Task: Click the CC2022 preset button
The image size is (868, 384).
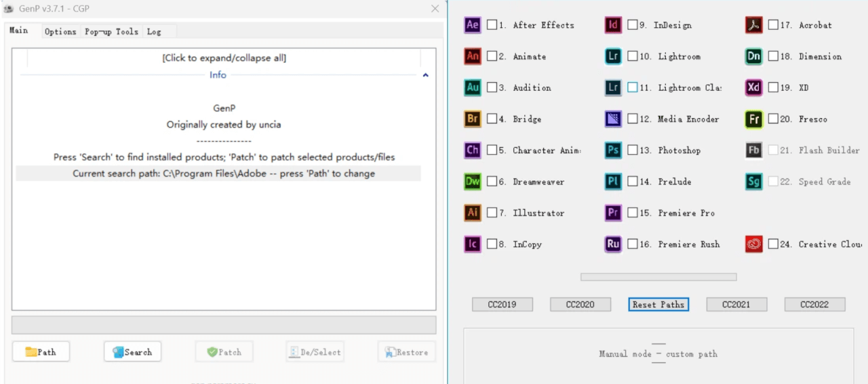Action: tap(814, 305)
